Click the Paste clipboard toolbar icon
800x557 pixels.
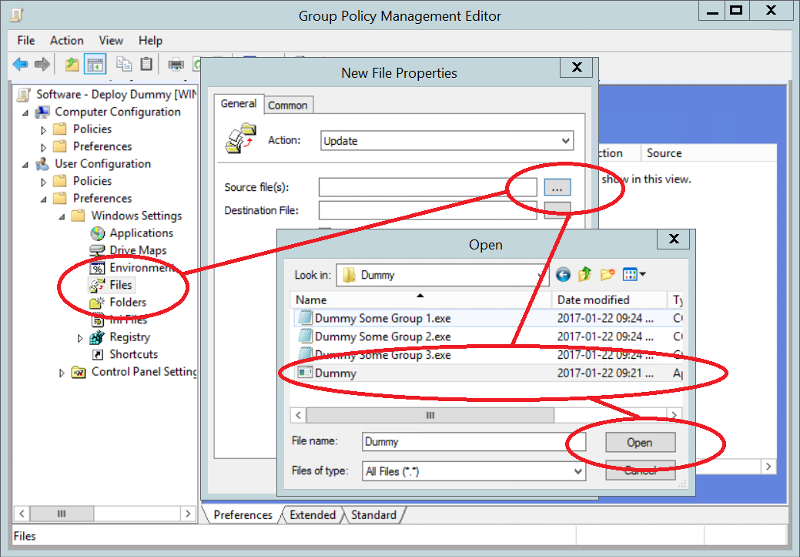click(146, 64)
